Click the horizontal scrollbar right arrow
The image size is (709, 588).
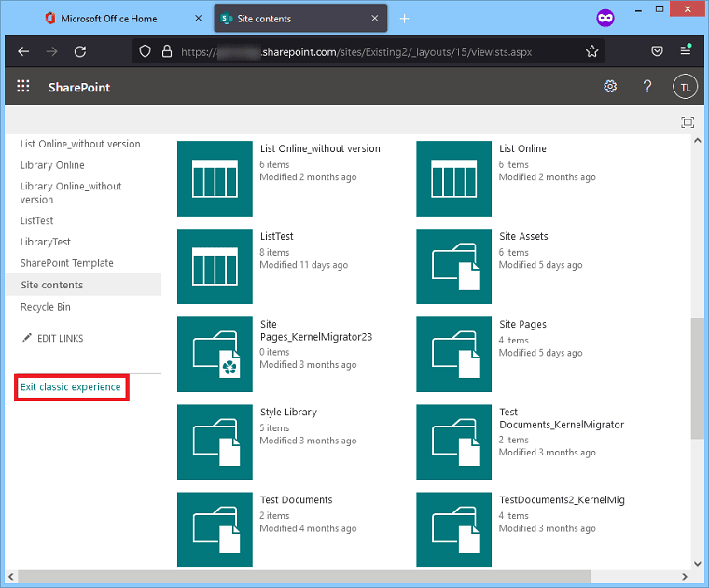coord(685,576)
